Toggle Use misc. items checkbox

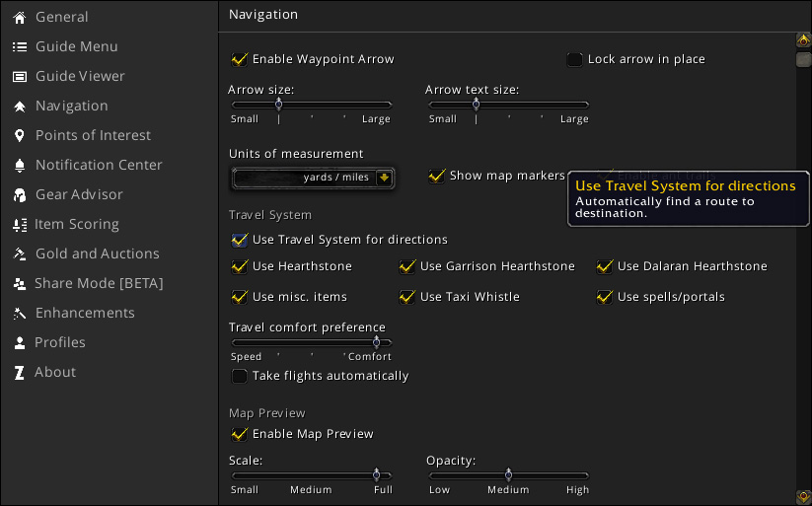click(239, 297)
